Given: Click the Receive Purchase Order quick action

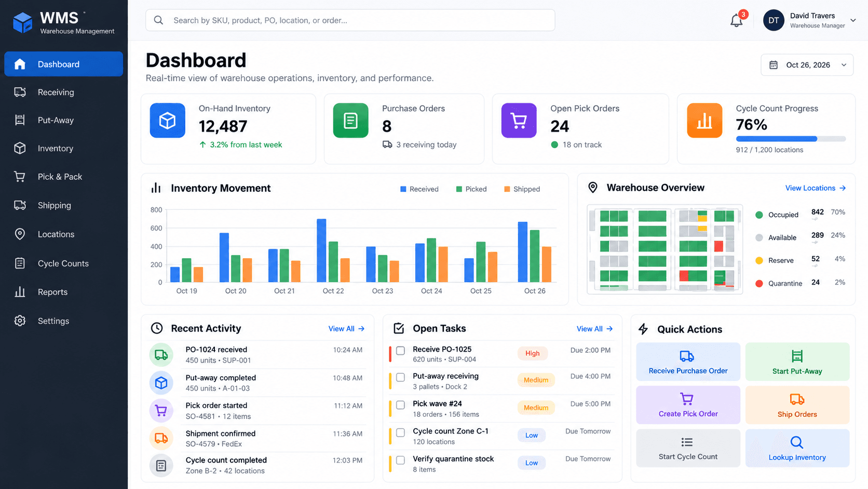Looking at the screenshot, I should tap(688, 362).
